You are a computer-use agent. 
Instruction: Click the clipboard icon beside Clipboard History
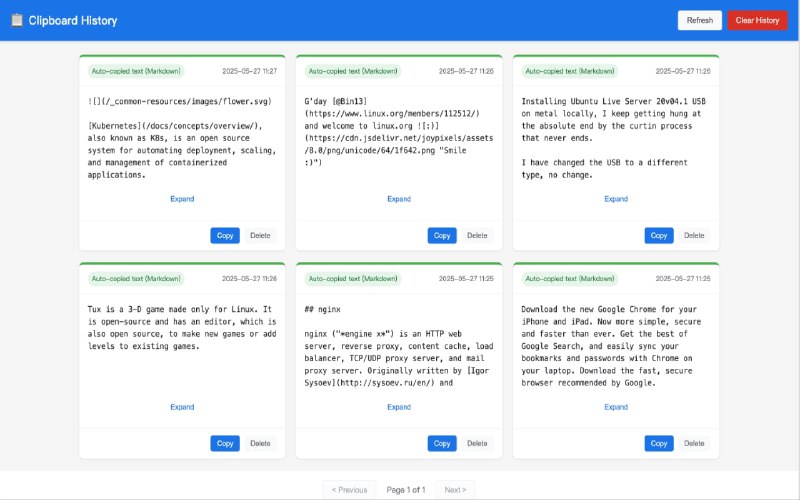coord(17,20)
